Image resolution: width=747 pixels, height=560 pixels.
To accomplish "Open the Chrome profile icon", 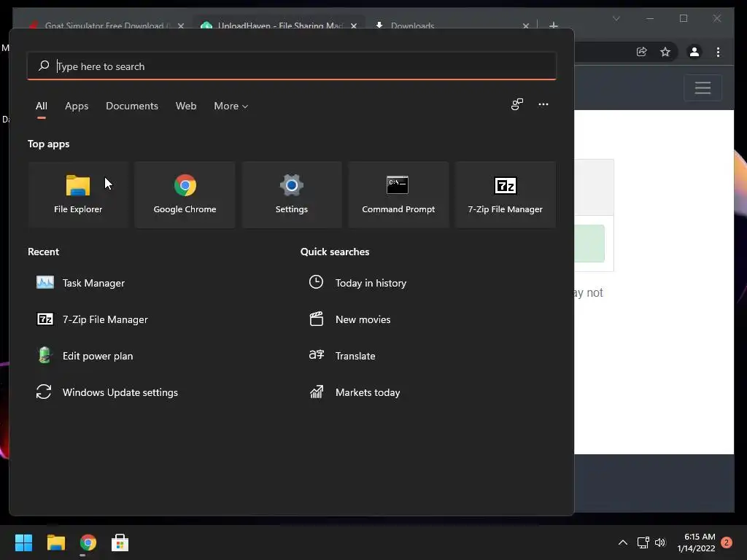I will tap(694, 52).
